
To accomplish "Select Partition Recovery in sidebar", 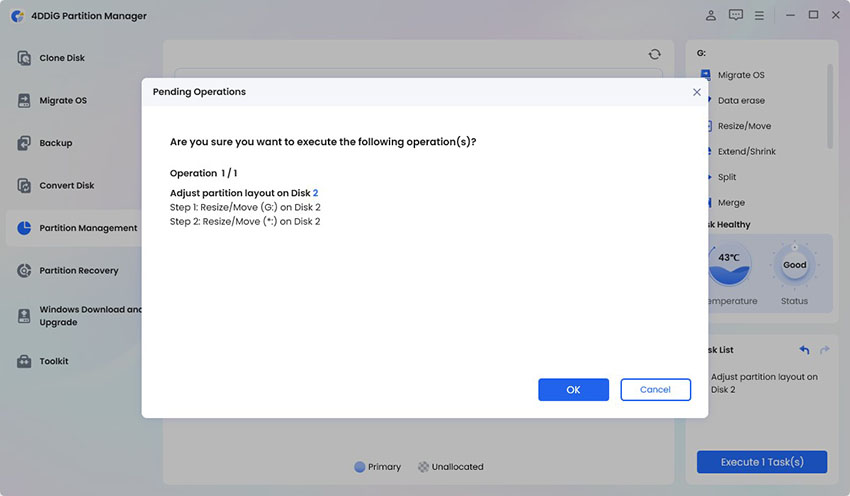I will click(x=79, y=270).
